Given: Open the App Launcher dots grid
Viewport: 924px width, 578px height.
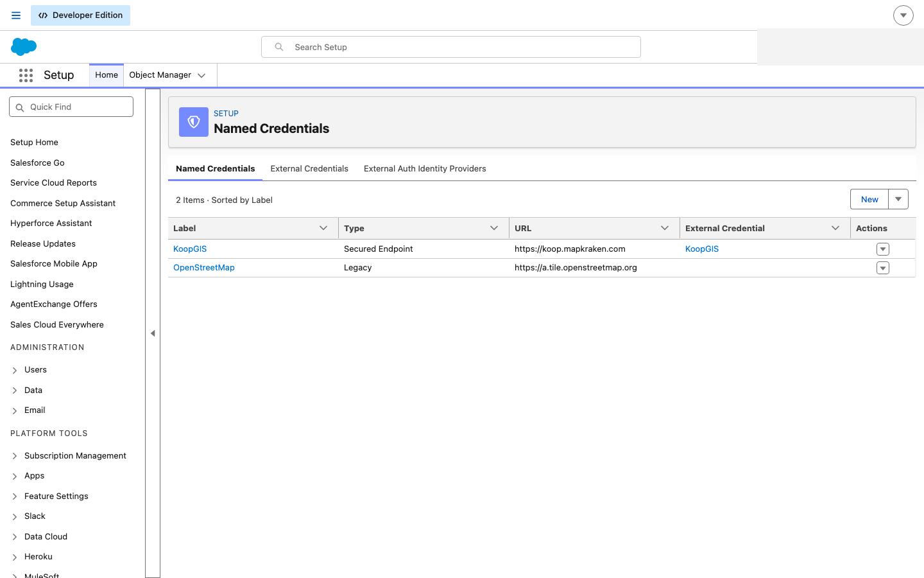Looking at the screenshot, I should tap(26, 75).
